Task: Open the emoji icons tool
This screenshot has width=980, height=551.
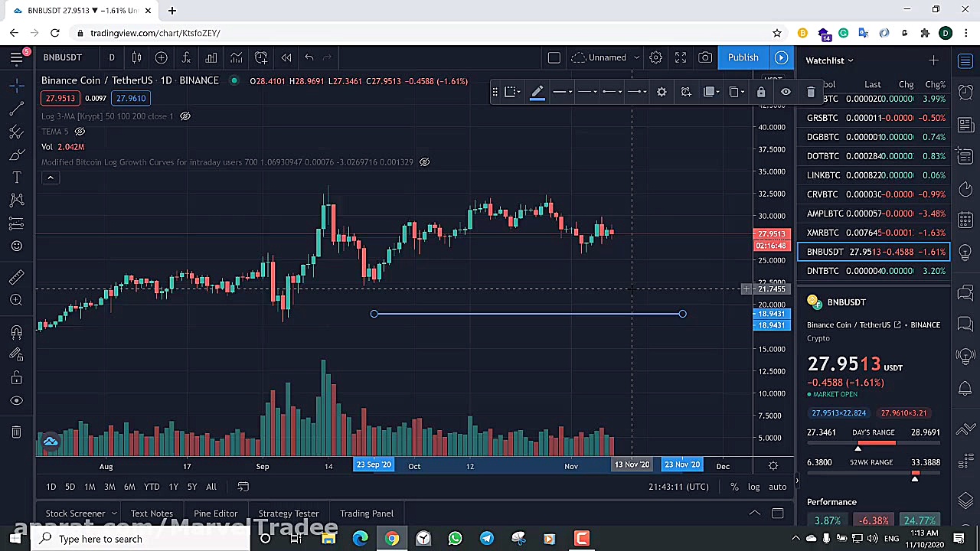Action: 16,246
